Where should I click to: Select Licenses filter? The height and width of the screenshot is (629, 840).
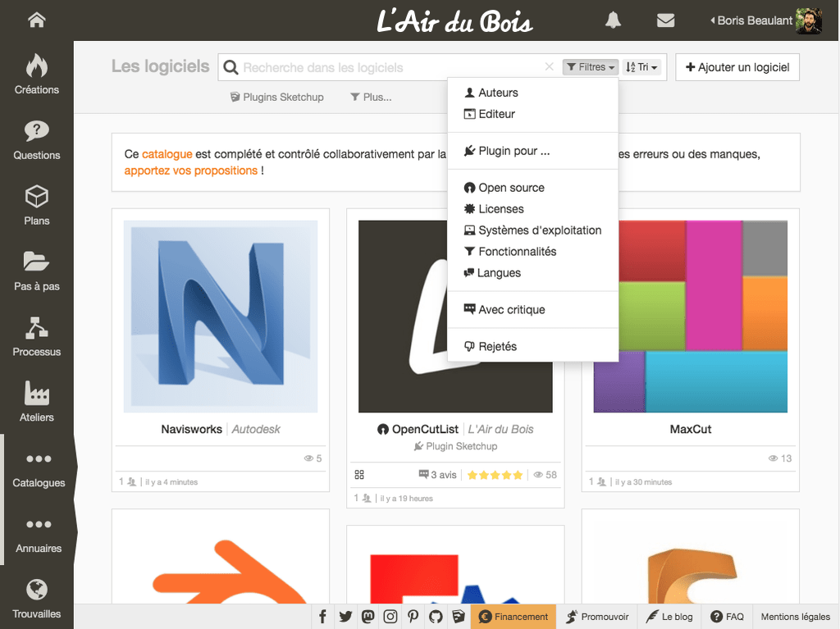pyautogui.click(x=533, y=209)
